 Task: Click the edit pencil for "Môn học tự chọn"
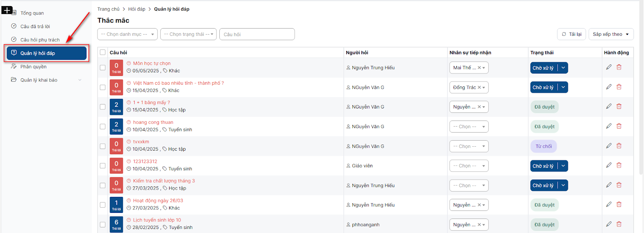tap(609, 67)
